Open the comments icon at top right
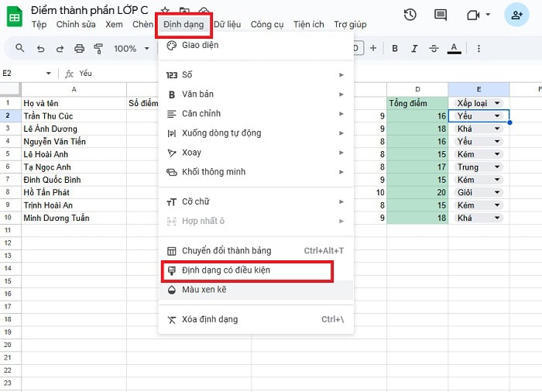542x392 pixels. (441, 15)
